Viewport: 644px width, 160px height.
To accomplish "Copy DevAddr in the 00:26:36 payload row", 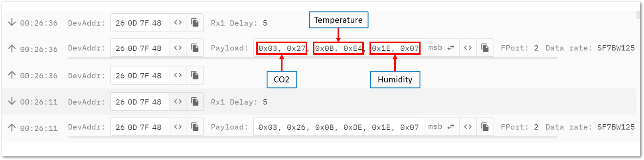I will tap(195, 48).
